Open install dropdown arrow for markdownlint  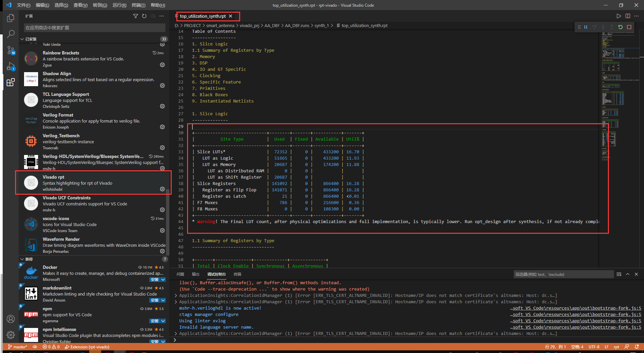pos(163,300)
